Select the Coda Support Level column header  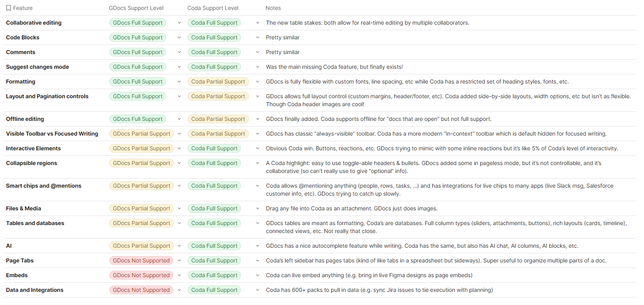213,8
